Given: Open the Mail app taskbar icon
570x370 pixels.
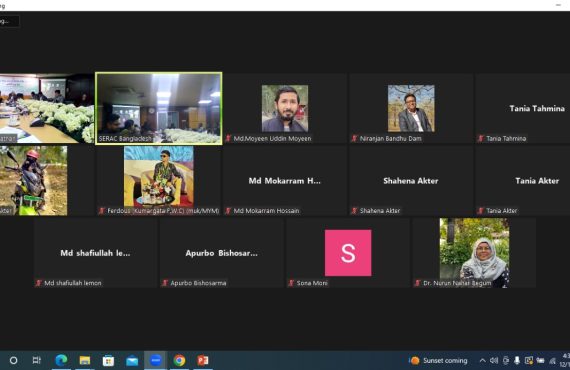Looking at the screenshot, I should pyautogui.click(x=132, y=360).
